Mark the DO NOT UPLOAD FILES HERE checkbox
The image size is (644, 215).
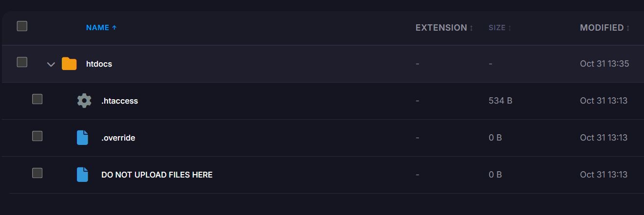38,173
